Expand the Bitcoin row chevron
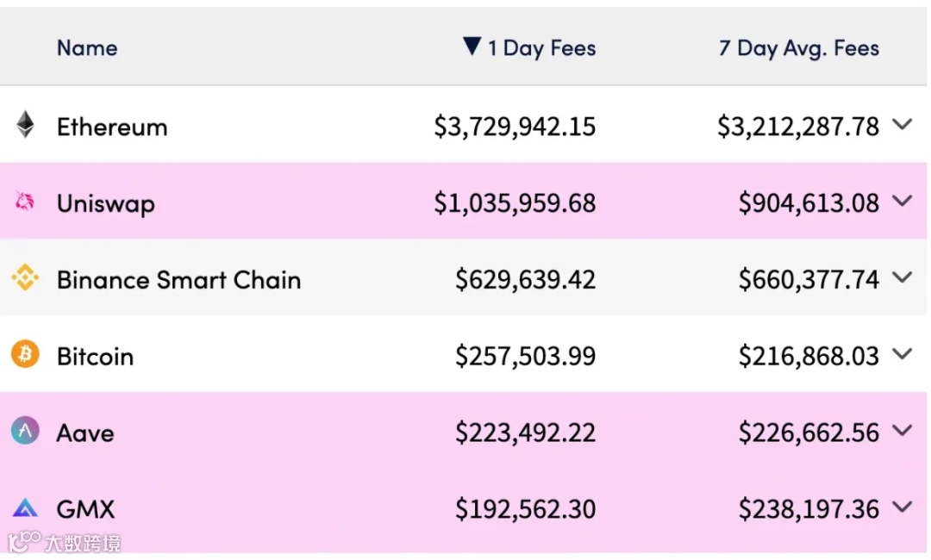The image size is (931, 560). 902,354
